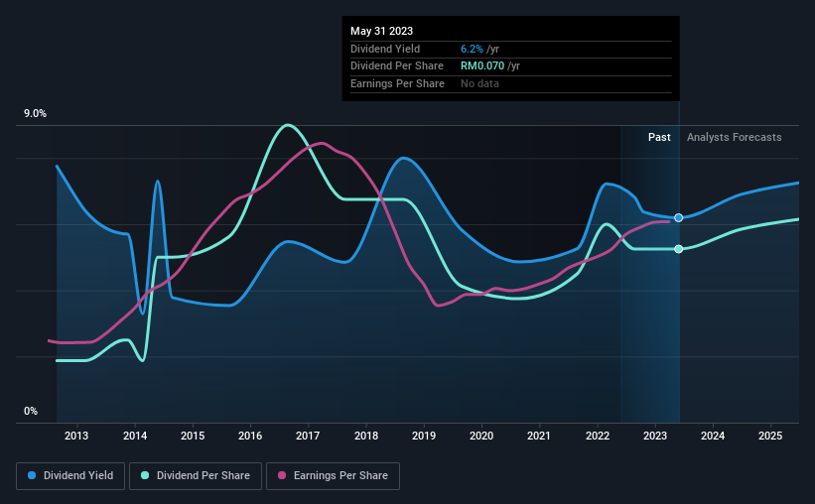Click the 2019 x-axis label
Screen dimensions: 815x504
(424, 436)
